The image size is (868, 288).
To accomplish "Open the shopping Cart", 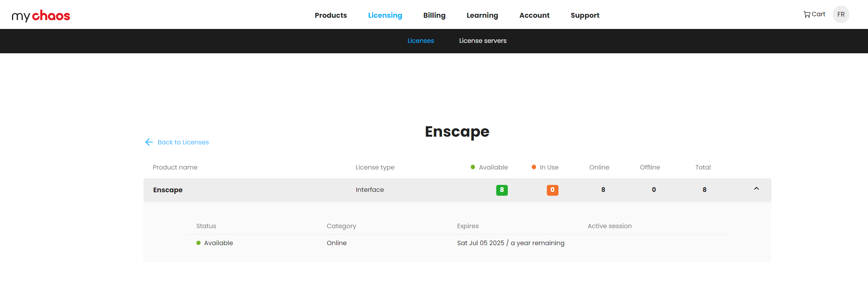I will [x=814, y=14].
